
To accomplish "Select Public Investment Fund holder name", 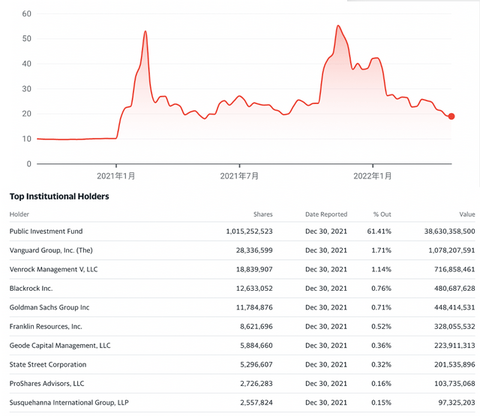I will (46, 231).
